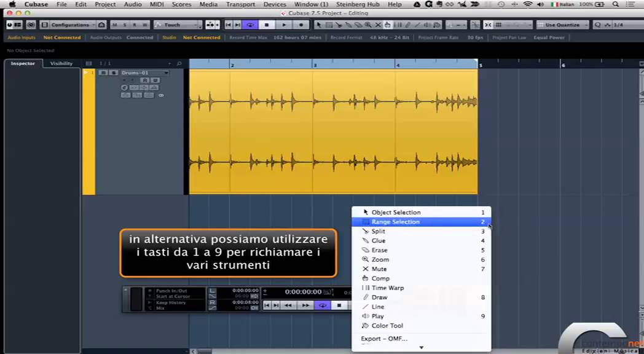Click the Wi-Fi status icon
This screenshot has height=354, width=644.
click(528, 4)
